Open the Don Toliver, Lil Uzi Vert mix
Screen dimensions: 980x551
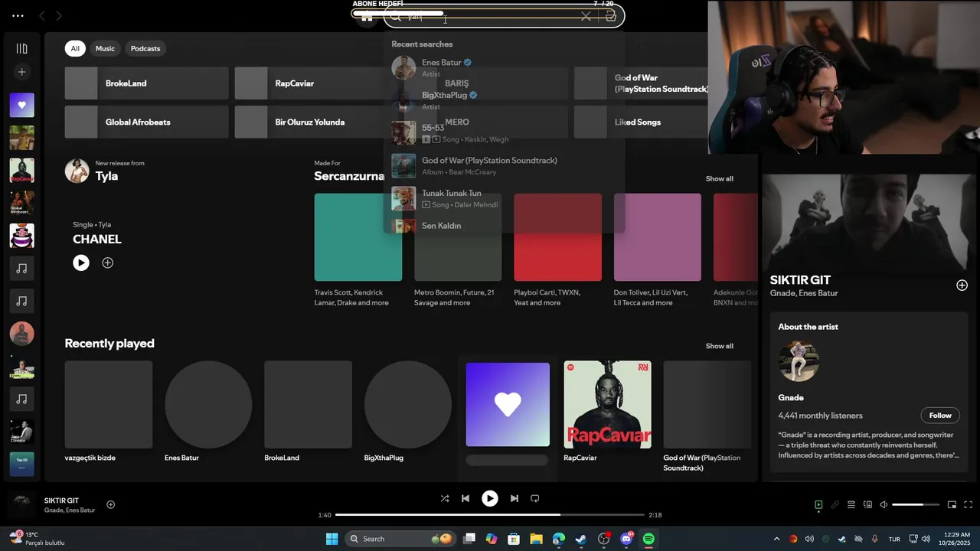tap(657, 251)
